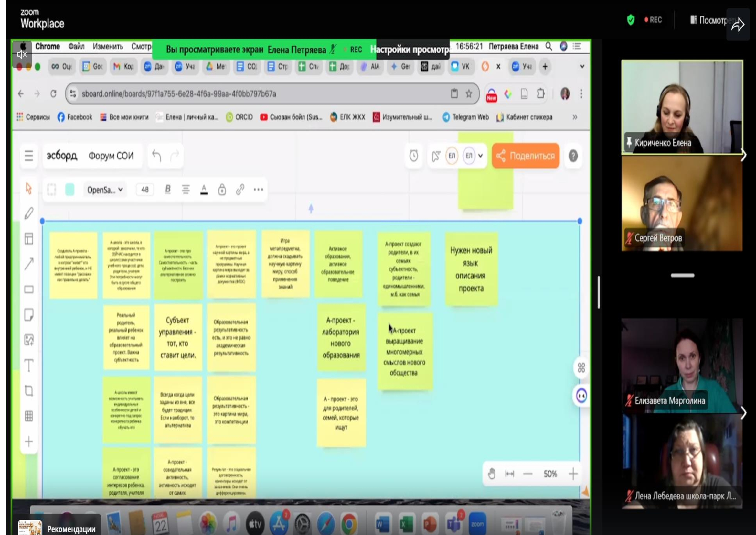The image size is (756, 535).
Task: Select the sticky note tool
Action: (29, 315)
